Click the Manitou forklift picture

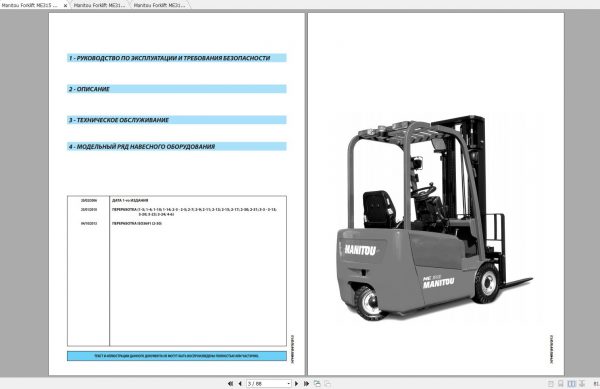click(434, 217)
